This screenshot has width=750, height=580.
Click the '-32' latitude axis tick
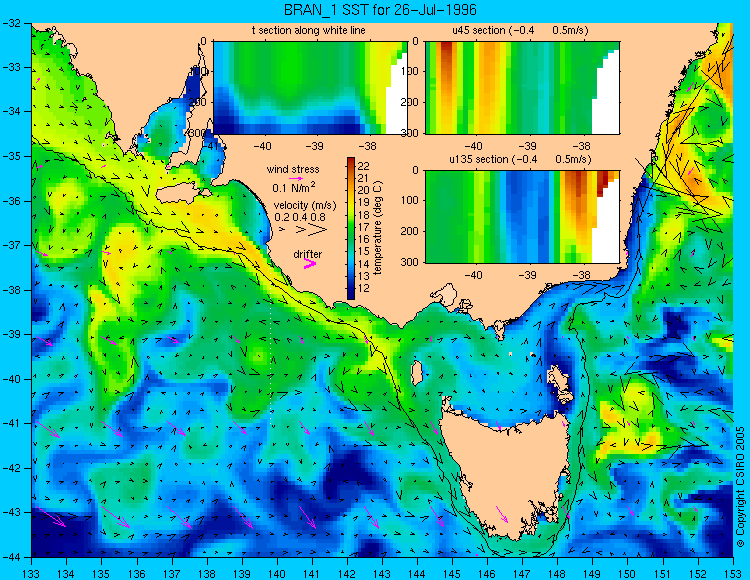11,22
